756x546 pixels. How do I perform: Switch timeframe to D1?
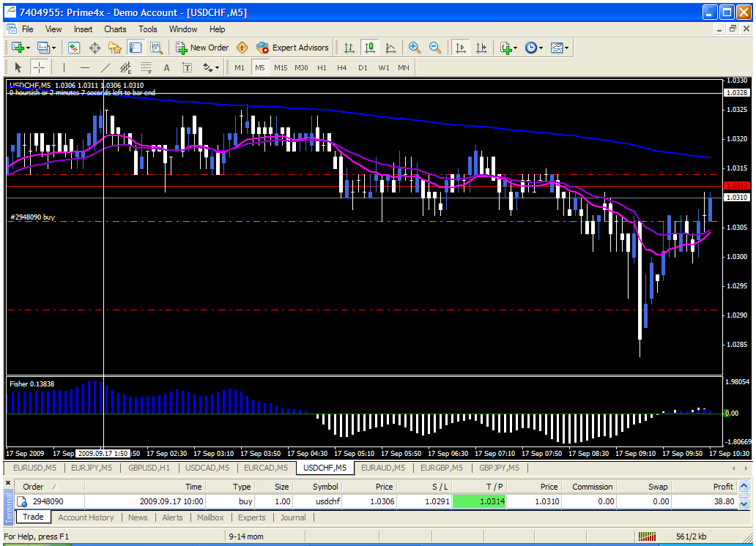tap(363, 68)
